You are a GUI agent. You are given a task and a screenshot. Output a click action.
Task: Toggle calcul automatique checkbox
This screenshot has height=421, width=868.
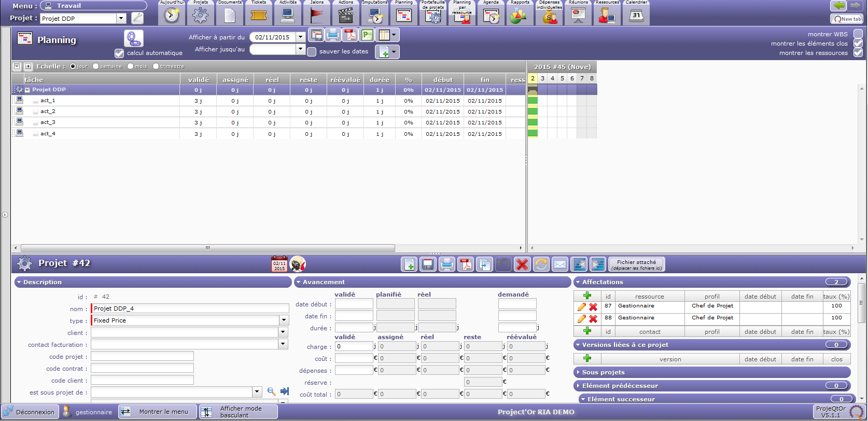(x=119, y=53)
